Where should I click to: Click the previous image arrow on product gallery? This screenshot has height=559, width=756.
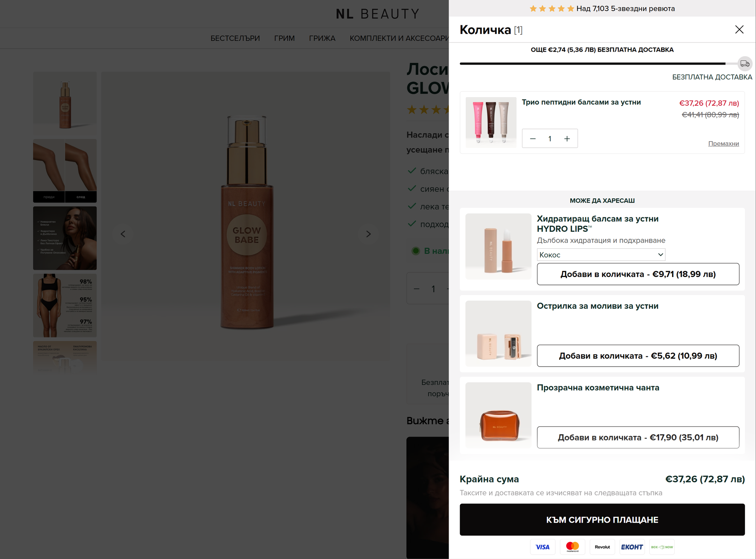pos(123,234)
